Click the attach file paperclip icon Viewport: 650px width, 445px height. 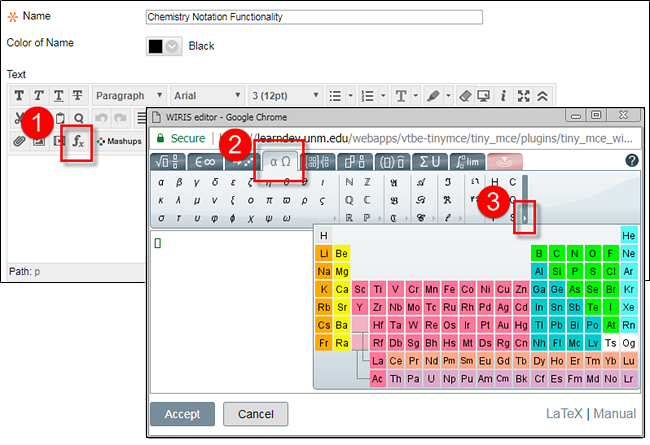click(19, 141)
